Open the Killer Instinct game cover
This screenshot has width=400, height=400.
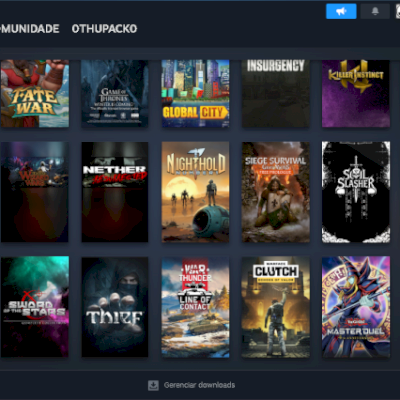coord(356,93)
